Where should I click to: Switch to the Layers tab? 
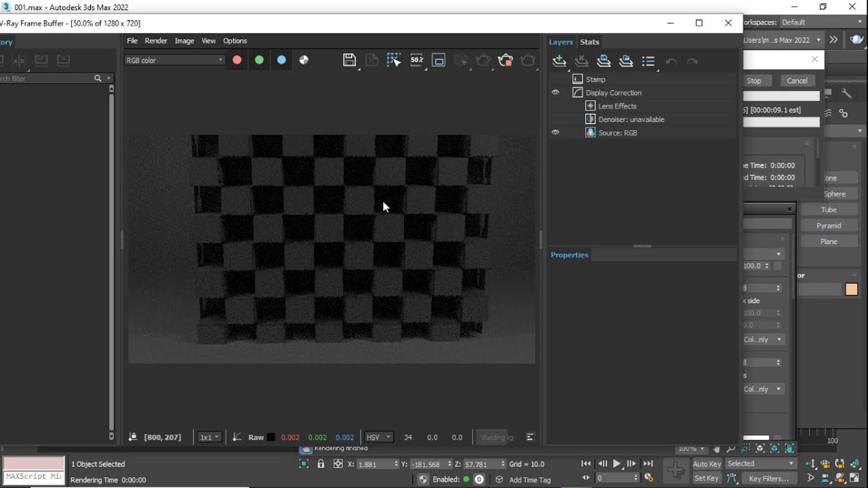[x=561, y=42]
